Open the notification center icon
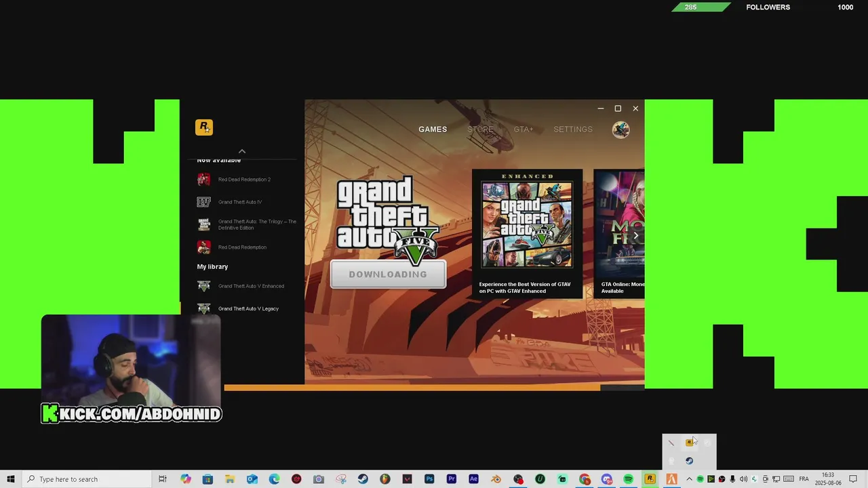Screen dimensions: 868x488 [853, 479]
